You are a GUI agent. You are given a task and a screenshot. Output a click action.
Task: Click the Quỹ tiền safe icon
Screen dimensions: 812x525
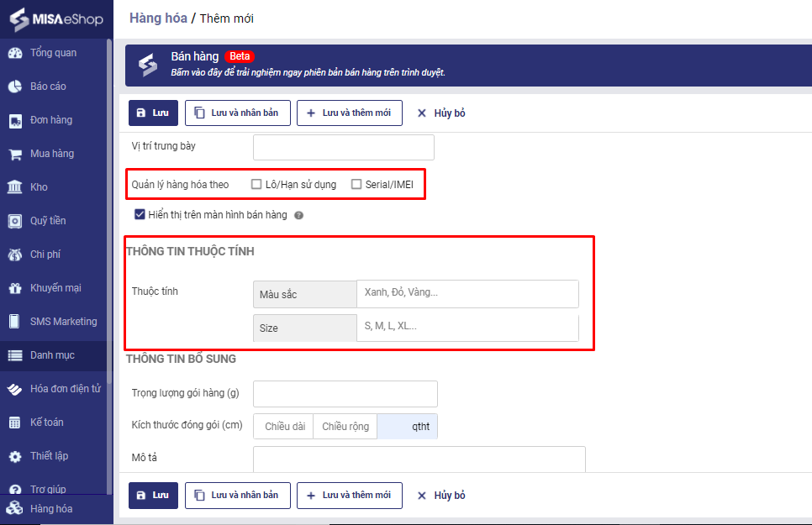[x=15, y=221]
